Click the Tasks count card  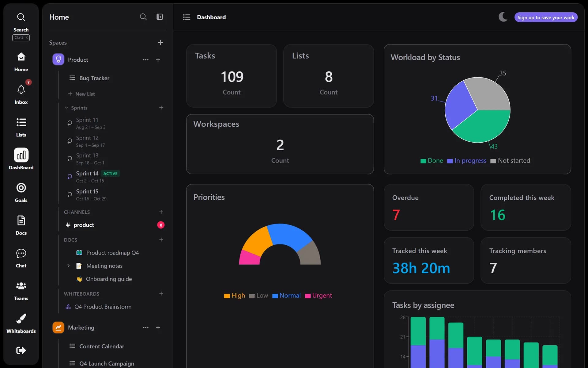tap(232, 76)
